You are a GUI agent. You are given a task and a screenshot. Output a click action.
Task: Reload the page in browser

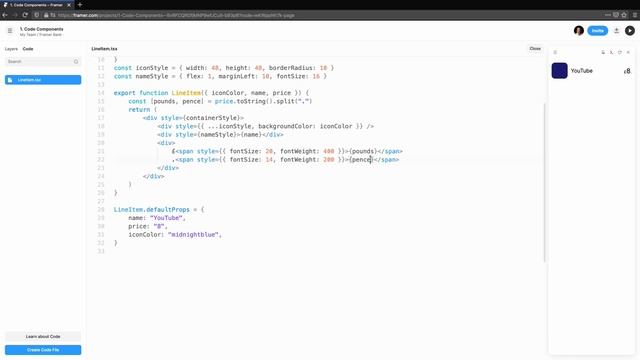(25, 15)
